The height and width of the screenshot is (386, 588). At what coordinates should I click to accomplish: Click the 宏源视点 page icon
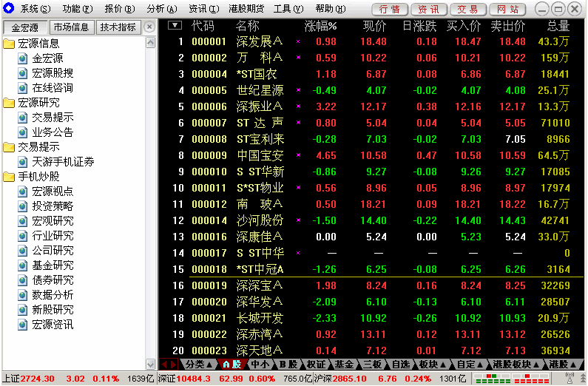click(23, 192)
